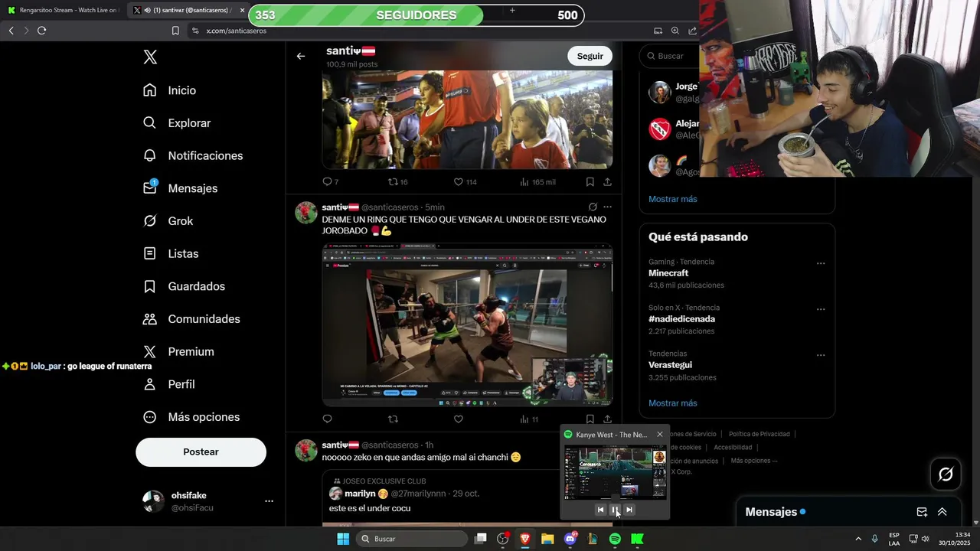Open options for Minecraft trend
Image resolution: width=980 pixels, height=551 pixels.
coord(821,263)
